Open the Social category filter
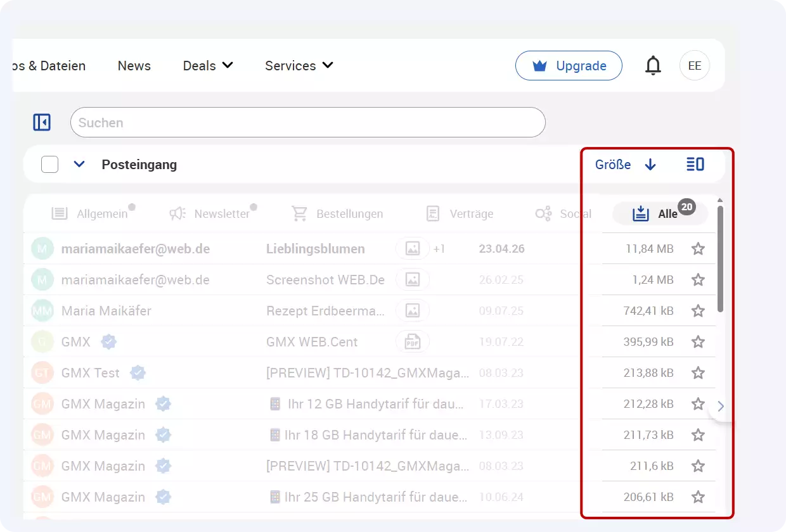 [543, 213]
